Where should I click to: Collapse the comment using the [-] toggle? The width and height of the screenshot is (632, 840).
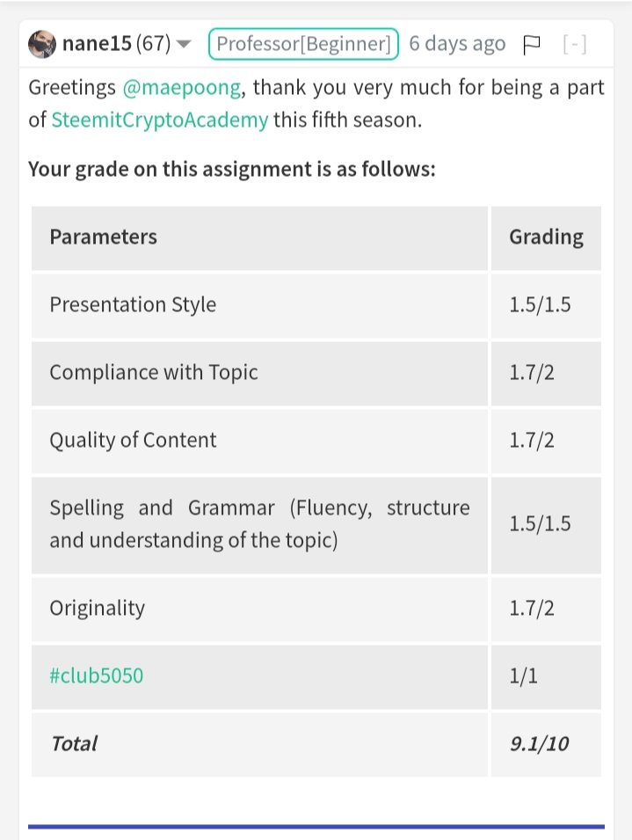575,44
